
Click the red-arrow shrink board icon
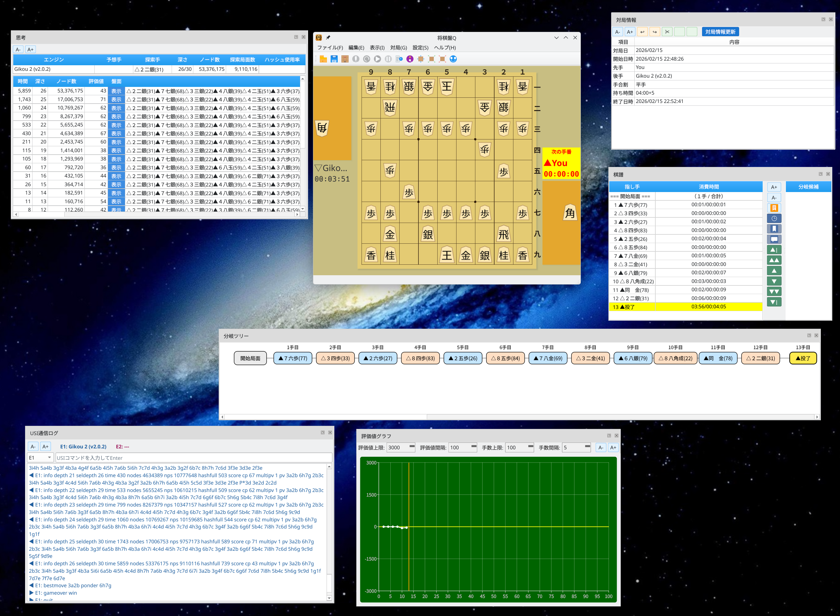442,59
